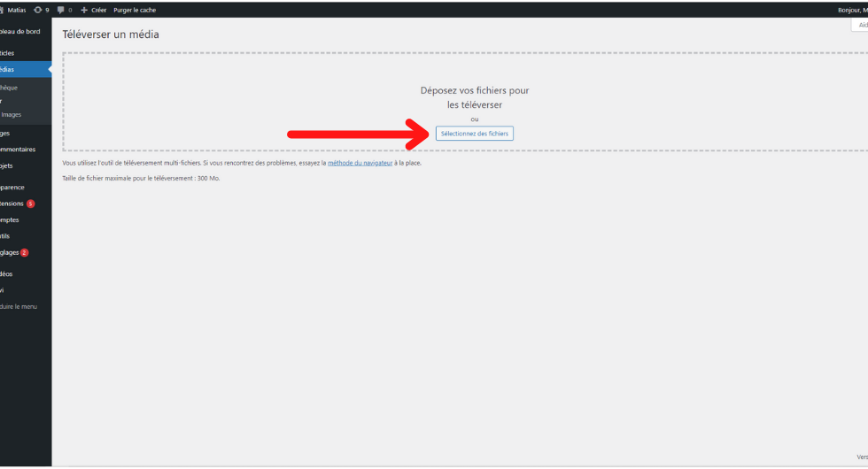Screen dimensions: 868x469
Task: Open the Comptes sidebar menu
Action: pos(11,219)
